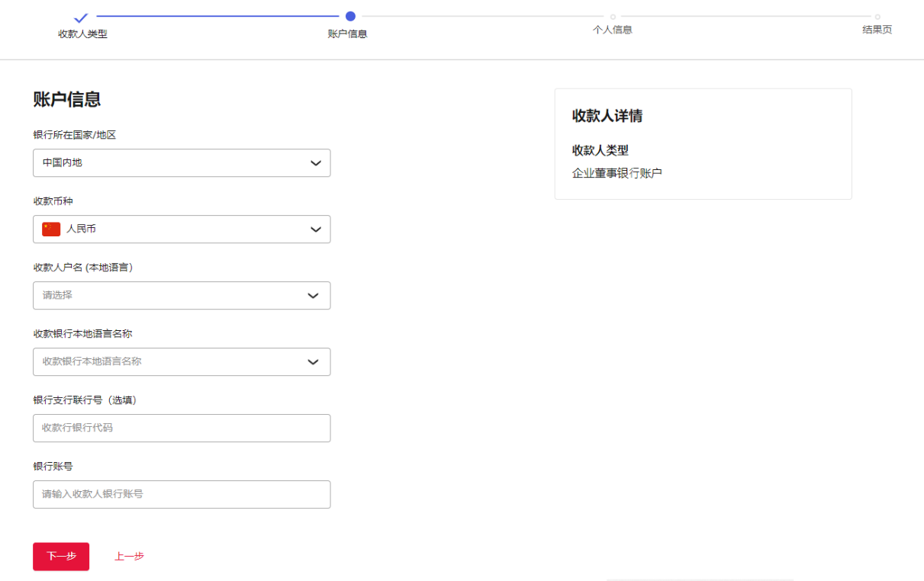Open the dropdown showing 中国内地
The image size is (924, 581).
[182, 163]
